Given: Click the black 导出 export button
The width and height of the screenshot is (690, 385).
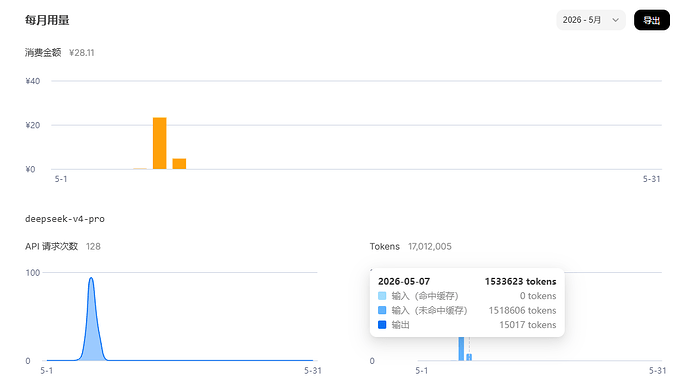Looking at the screenshot, I should pyautogui.click(x=652, y=20).
